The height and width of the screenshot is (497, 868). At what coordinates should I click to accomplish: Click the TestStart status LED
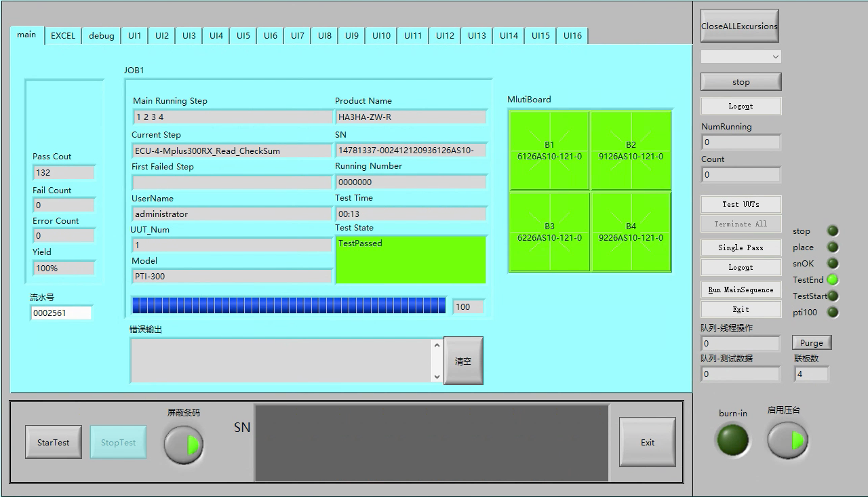point(833,296)
